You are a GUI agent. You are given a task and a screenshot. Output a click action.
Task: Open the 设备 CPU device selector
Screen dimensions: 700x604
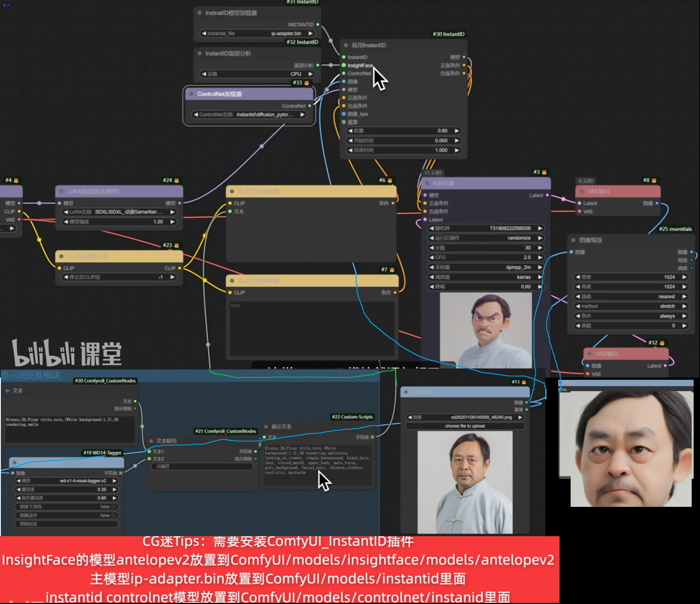click(257, 74)
